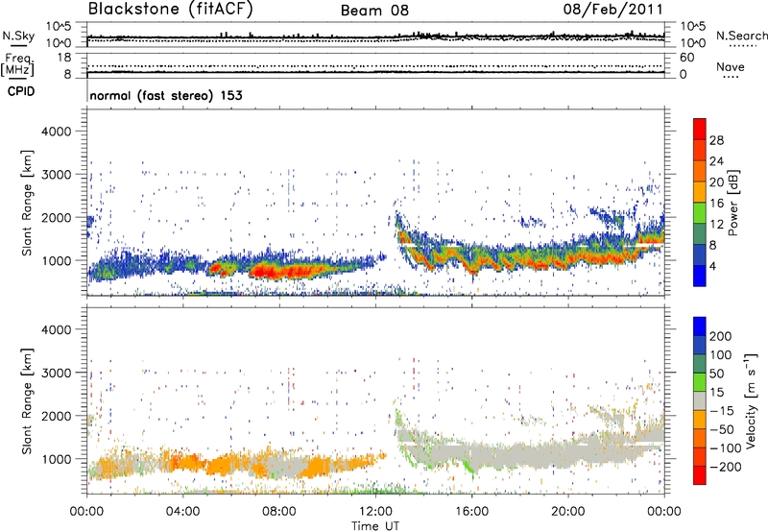
Task: Click 'normal (fast stereo) 153' mode text
Action: [x=166, y=95]
